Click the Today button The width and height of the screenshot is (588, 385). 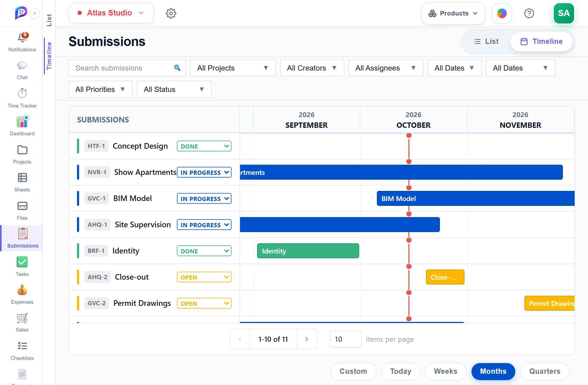(x=401, y=371)
